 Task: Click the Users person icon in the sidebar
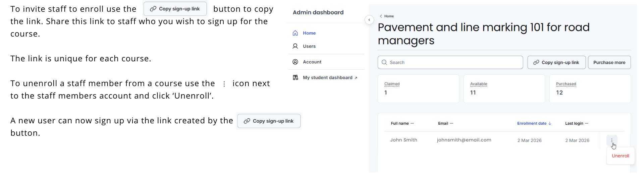[x=295, y=46]
